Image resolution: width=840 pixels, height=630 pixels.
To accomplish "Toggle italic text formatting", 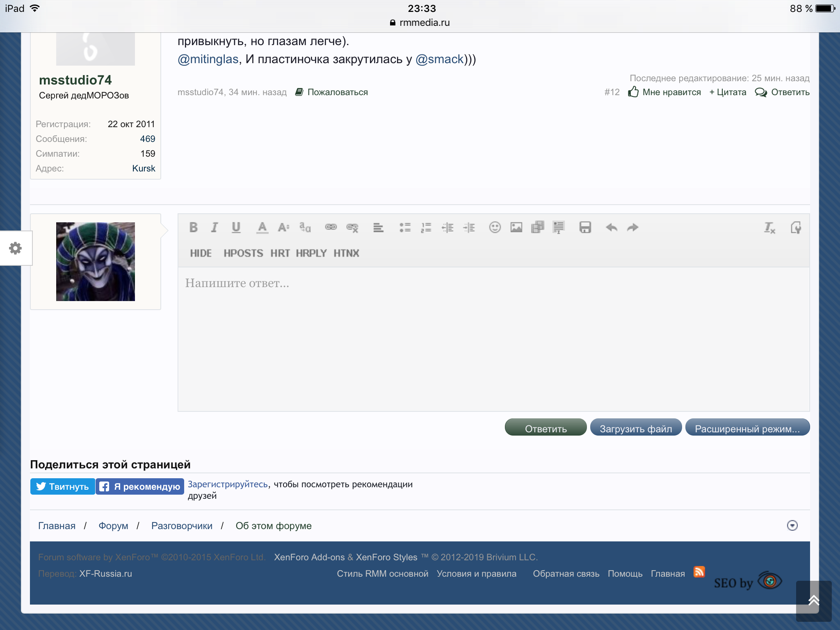I will click(x=215, y=227).
